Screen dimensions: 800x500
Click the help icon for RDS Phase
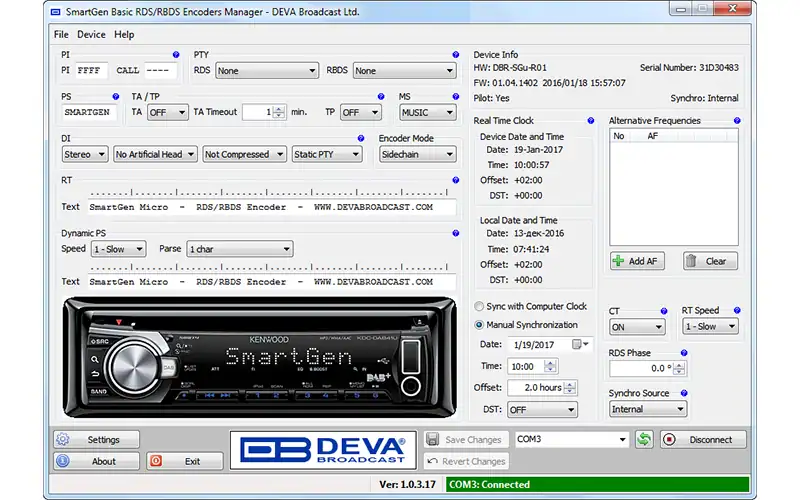tap(684, 353)
